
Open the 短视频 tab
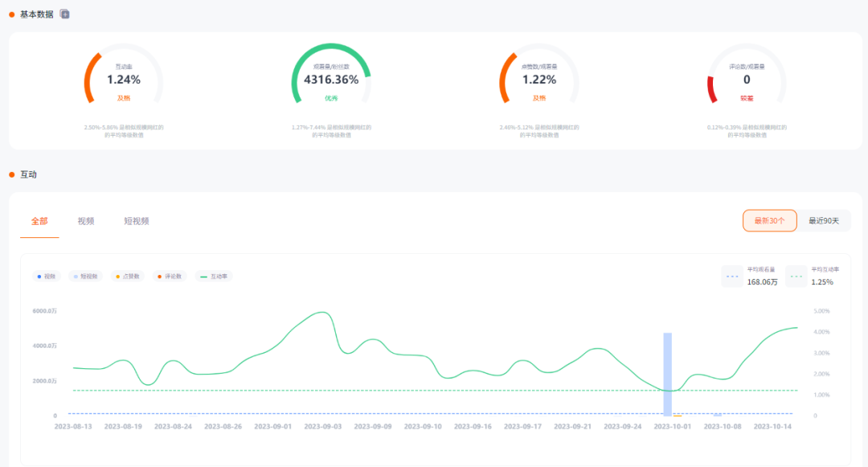[x=136, y=221]
